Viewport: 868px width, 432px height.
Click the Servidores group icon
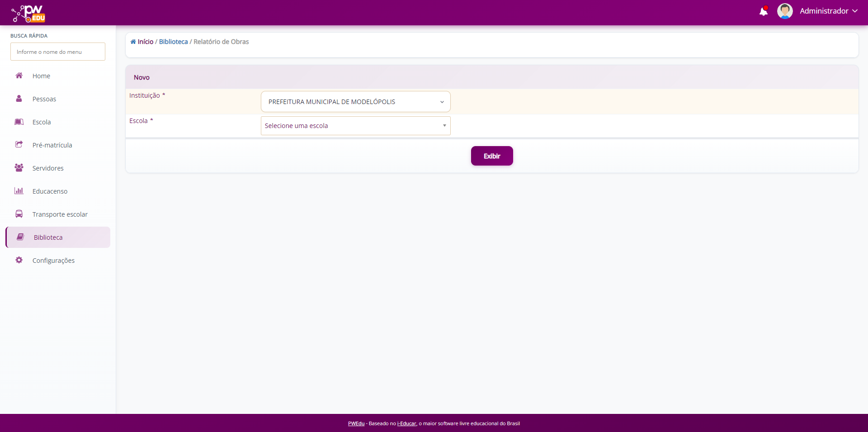coord(19,168)
